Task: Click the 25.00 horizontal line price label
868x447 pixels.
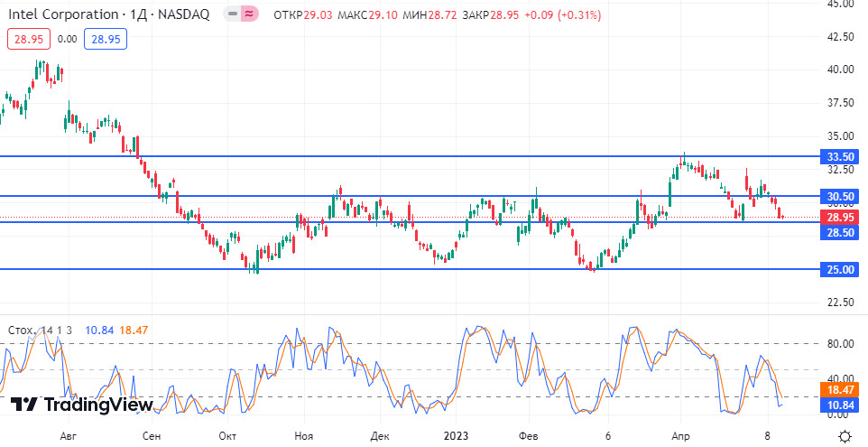Action: click(x=839, y=270)
